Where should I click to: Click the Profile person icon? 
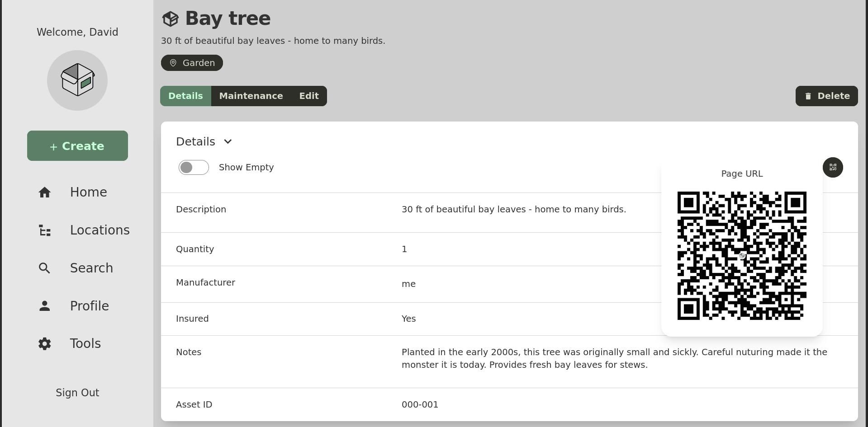[44, 305]
